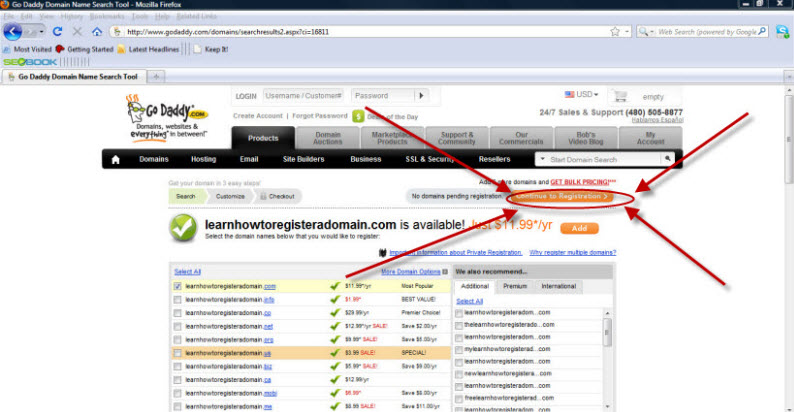
Task: Click Continue to Registration button
Action: (562, 196)
